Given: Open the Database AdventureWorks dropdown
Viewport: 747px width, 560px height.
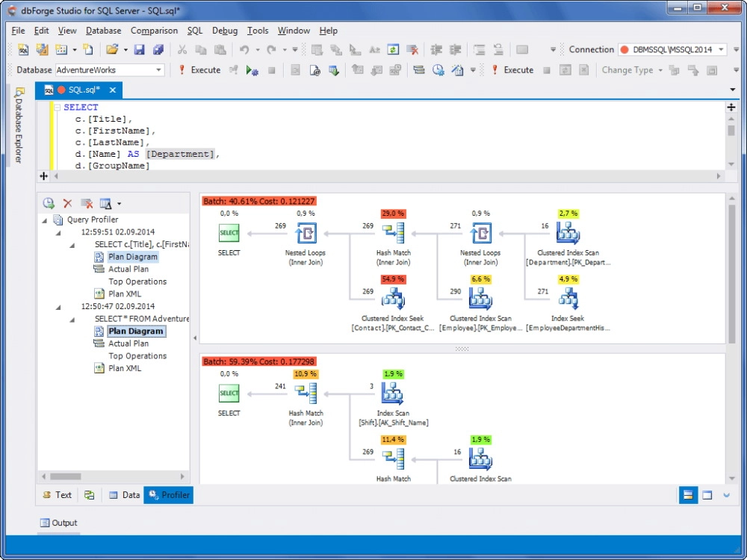Looking at the screenshot, I should (158, 70).
